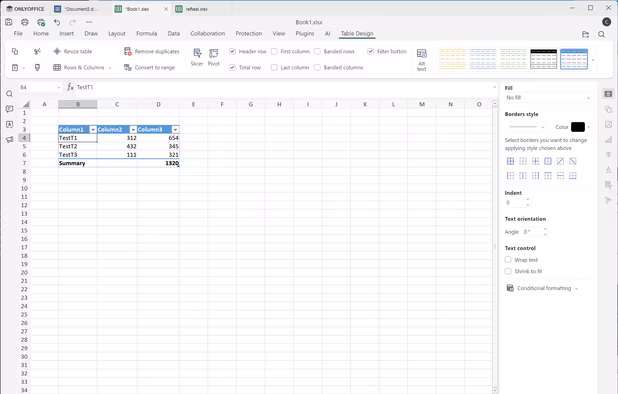Screen dimensions: 618x394
Task: Enable the Last column checkbox
Action: tap(274, 67)
